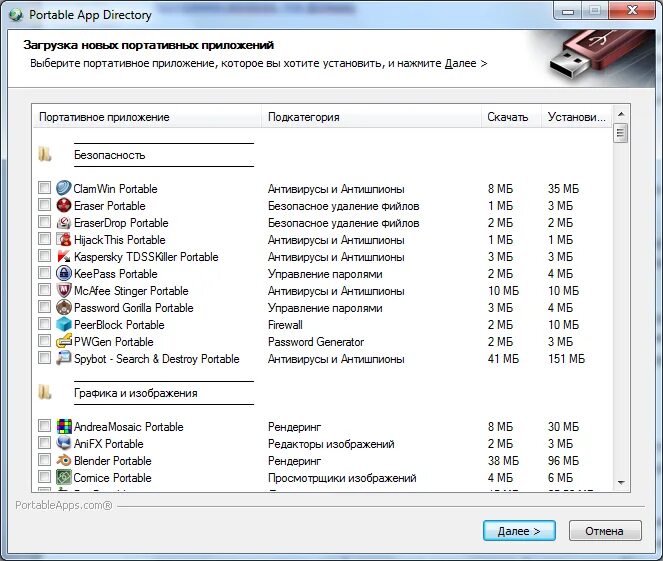Enable the Cornice Portable checkbox

tap(44, 476)
